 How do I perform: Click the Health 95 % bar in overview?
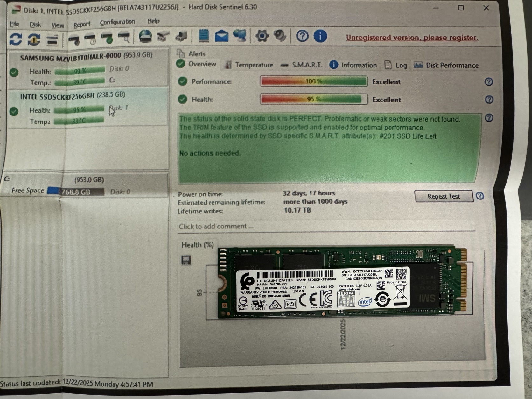pyautogui.click(x=314, y=99)
